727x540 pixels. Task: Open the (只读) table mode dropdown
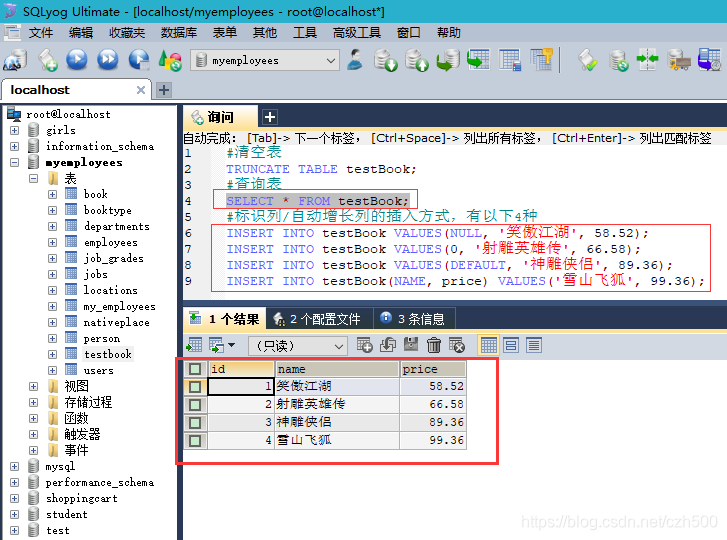(298, 346)
